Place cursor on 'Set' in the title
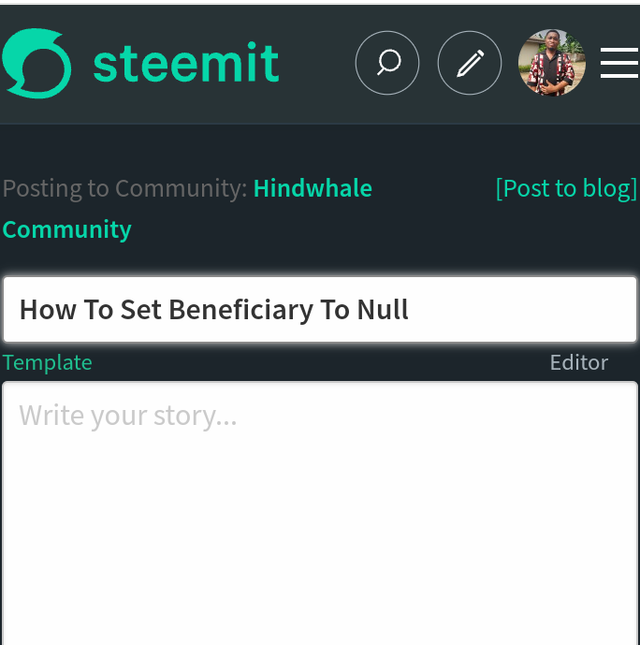This screenshot has height=645, width=640. point(140,309)
